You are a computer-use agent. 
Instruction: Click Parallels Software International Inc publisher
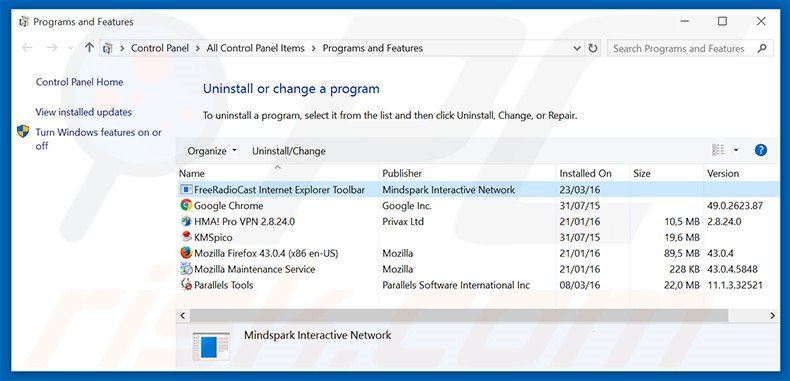point(456,285)
